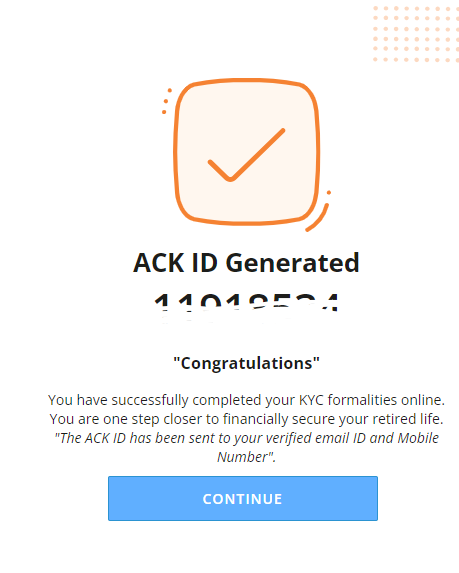Click the phrase "retired life" in the message

[x=407, y=419]
